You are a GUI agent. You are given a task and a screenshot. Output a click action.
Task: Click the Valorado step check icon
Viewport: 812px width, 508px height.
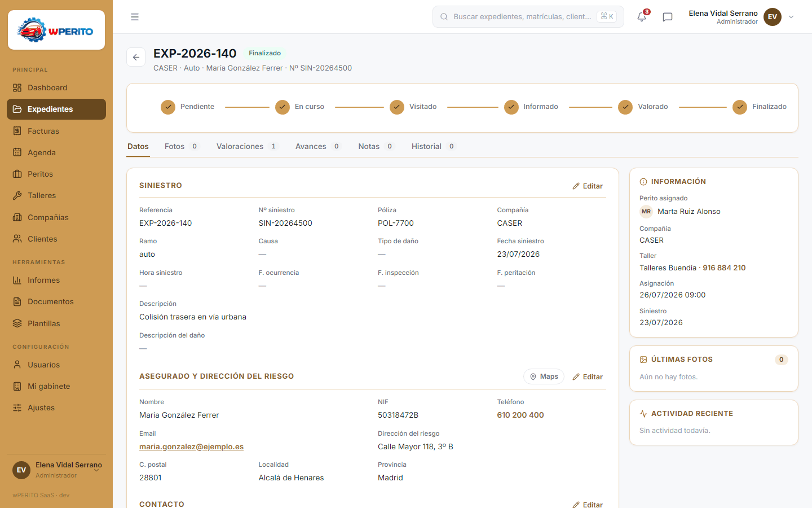[x=625, y=107]
